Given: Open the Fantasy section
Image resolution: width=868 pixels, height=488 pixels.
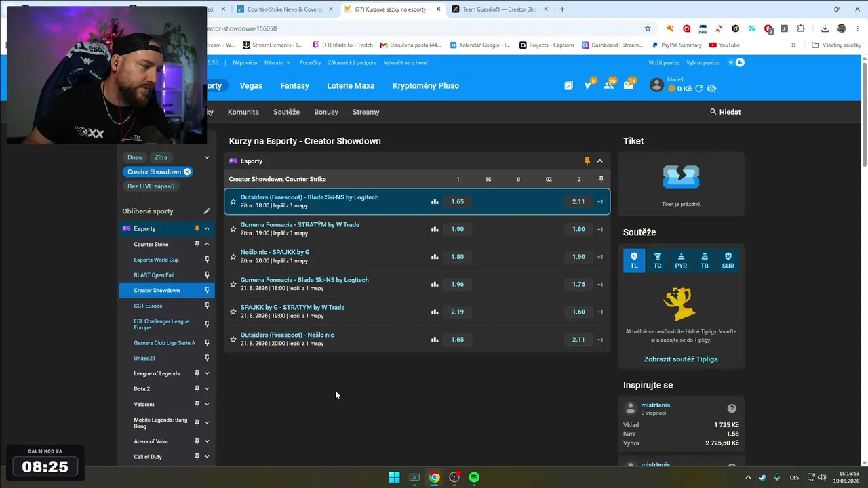Looking at the screenshot, I should [x=294, y=86].
